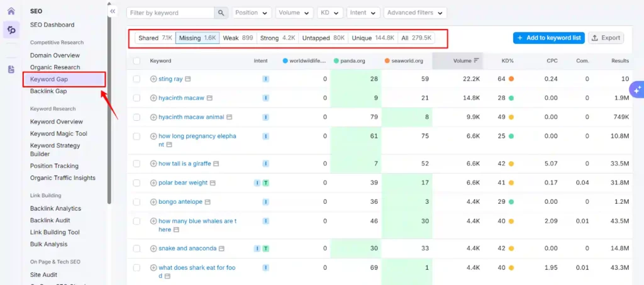Click the panda.org green domain color dot
Image resolution: width=644 pixels, height=285 pixels.
pyautogui.click(x=336, y=61)
